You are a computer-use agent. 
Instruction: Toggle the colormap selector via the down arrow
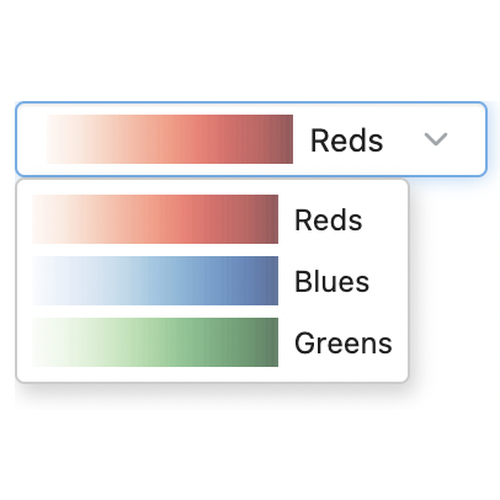pos(435,139)
